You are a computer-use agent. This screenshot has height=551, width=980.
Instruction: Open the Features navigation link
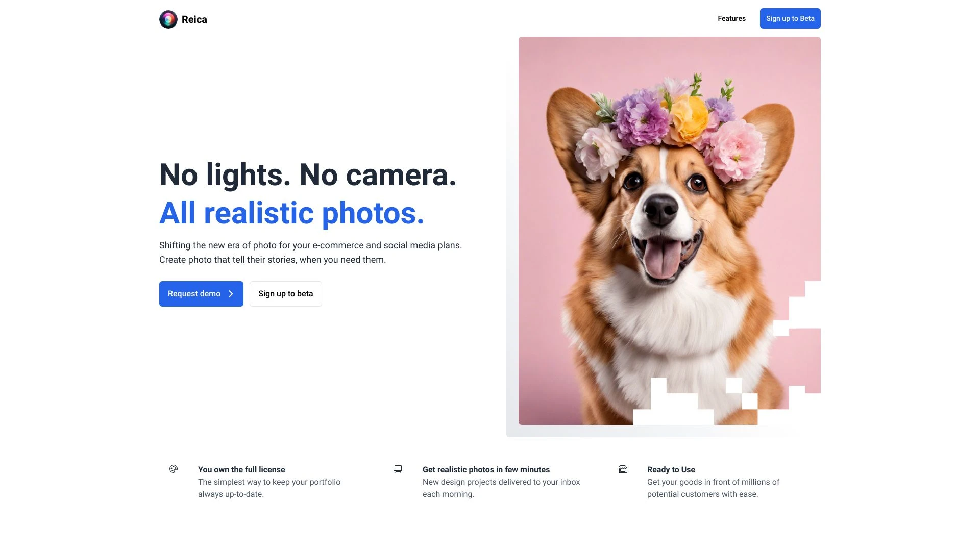[x=731, y=18]
